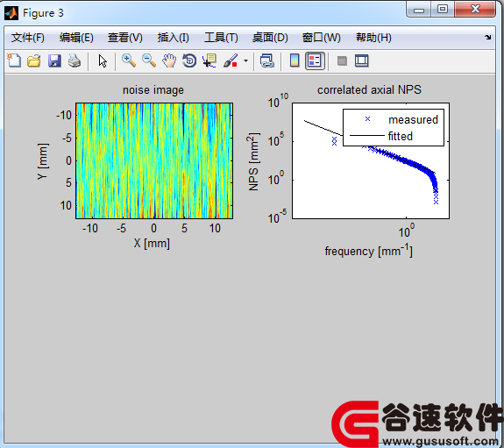The image size is (504, 448).
Task: Close the Figure 3 window
Action: click(x=475, y=9)
